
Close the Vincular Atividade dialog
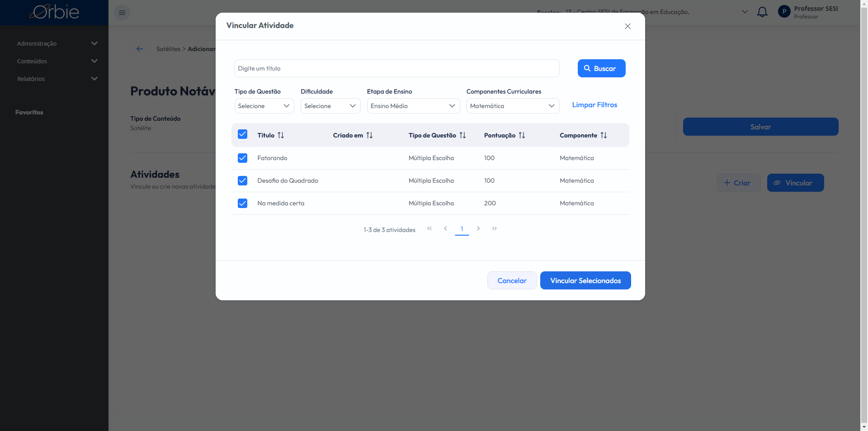pos(627,26)
